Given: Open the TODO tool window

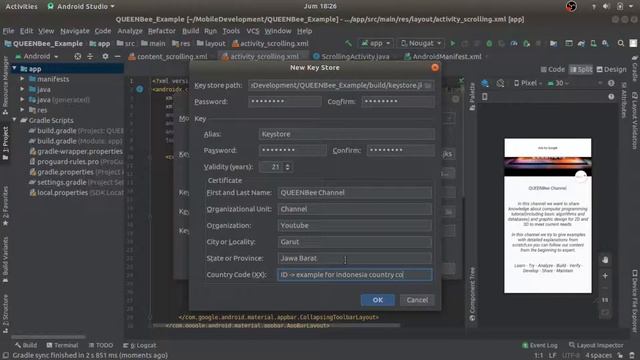Looking at the screenshot, I should click(100, 345).
